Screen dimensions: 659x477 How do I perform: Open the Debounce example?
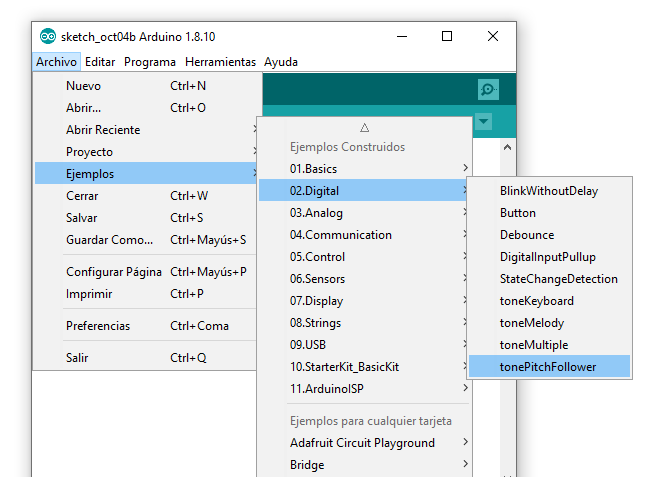[x=549, y=235]
